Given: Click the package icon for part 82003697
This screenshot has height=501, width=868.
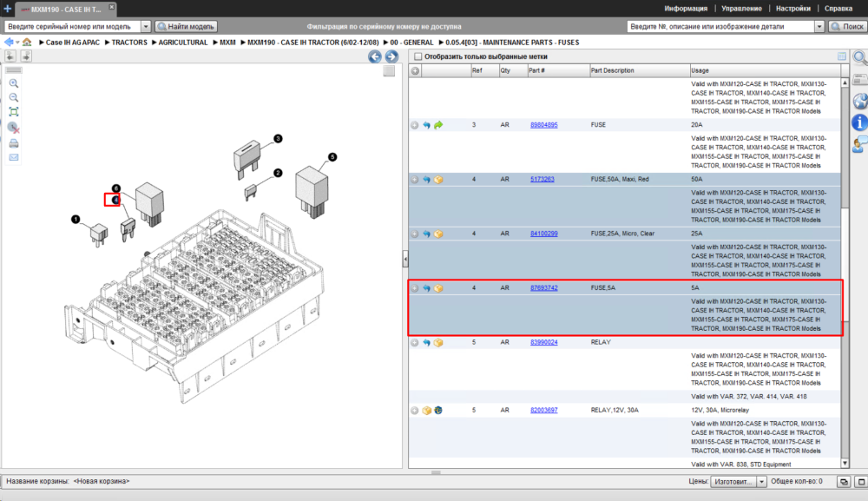Looking at the screenshot, I should [x=427, y=410].
